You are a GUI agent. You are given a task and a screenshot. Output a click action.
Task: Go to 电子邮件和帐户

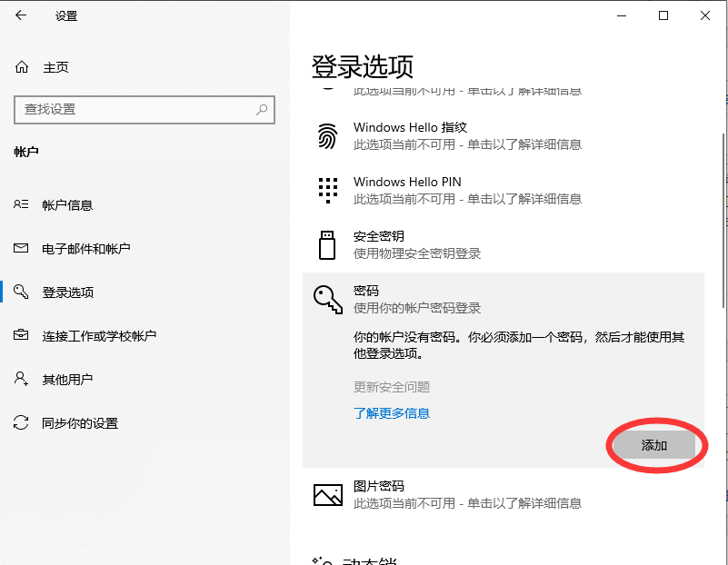coord(86,249)
